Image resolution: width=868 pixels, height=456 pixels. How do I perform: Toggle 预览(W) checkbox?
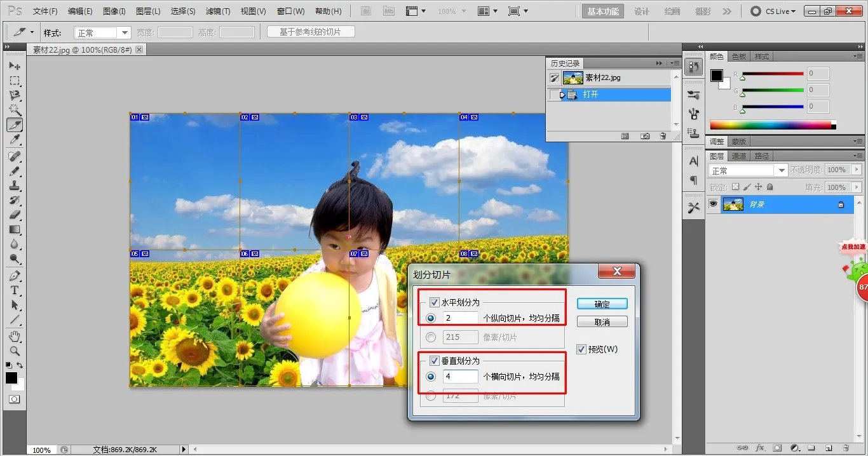(581, 349)
